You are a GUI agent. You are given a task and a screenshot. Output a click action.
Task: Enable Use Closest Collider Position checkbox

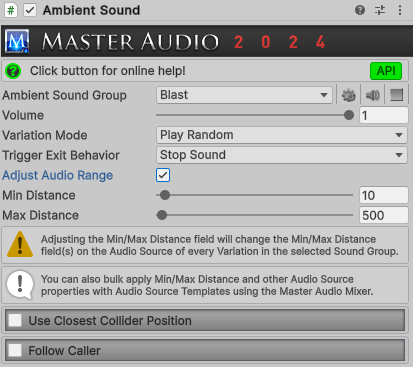coord(15,321)
